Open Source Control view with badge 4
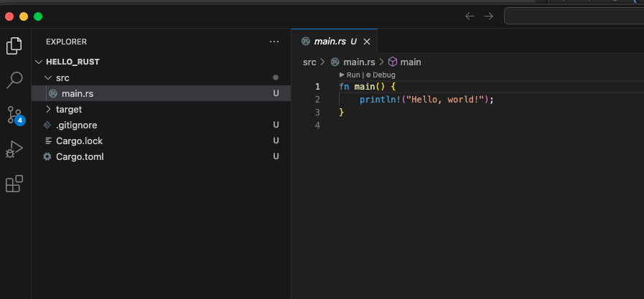Viewport: 644px width, 299px height. pos(15,115)
